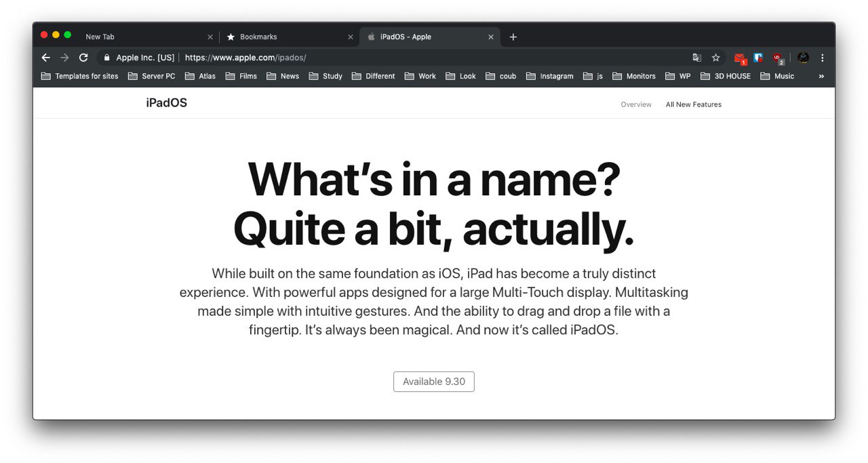Go back with the back arrow
This screenshot has width=868, height=463.
coord(46,58)
